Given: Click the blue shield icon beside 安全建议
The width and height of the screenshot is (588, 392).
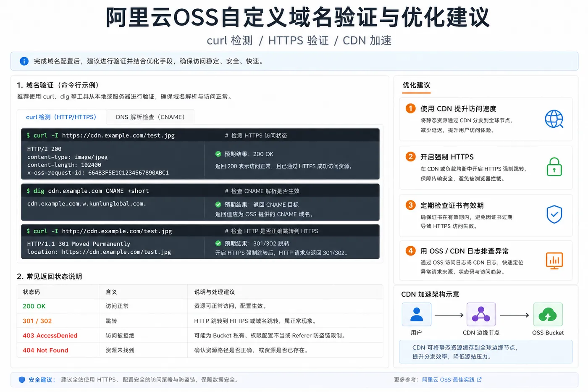Looking at the screenshot, I should tap(22, 380).
